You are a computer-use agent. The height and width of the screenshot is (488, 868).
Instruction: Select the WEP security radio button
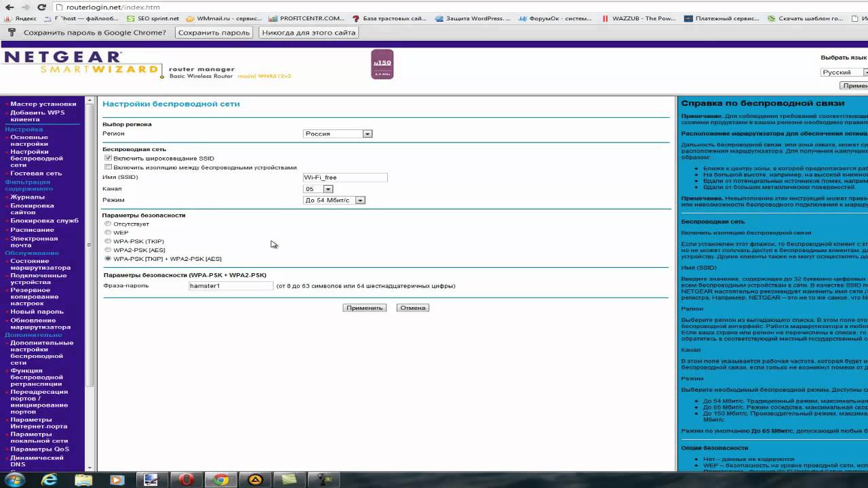pos(108,232)
